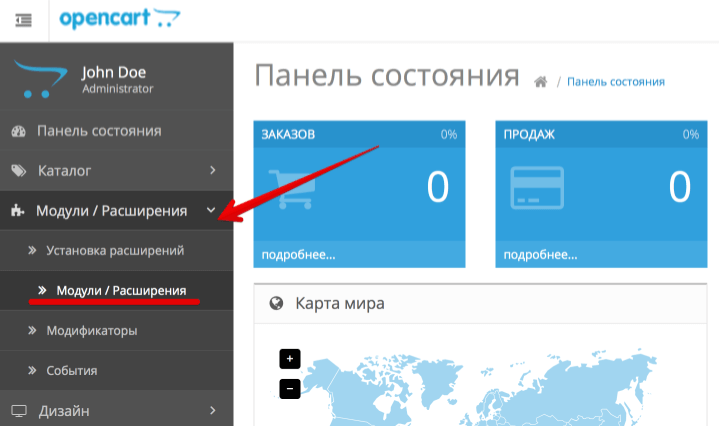Image resolution: width=719 pixels, height=426 pixels.
Task: Collapse the Модули / Расширения chevron
Action: pos(211,210)
